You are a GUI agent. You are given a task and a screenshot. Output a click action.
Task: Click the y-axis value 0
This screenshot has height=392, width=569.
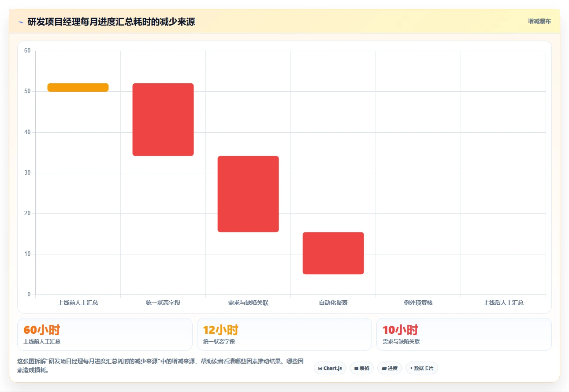pos(29,295)
